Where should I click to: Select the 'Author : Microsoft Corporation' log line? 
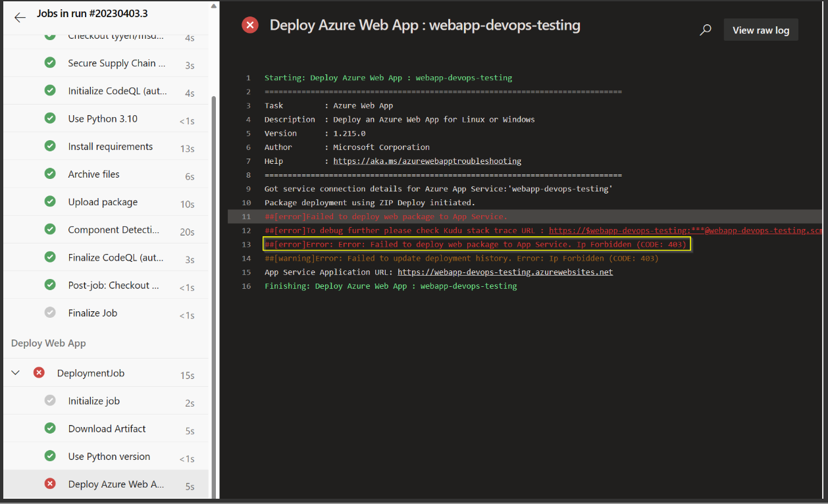coord(347,147)
